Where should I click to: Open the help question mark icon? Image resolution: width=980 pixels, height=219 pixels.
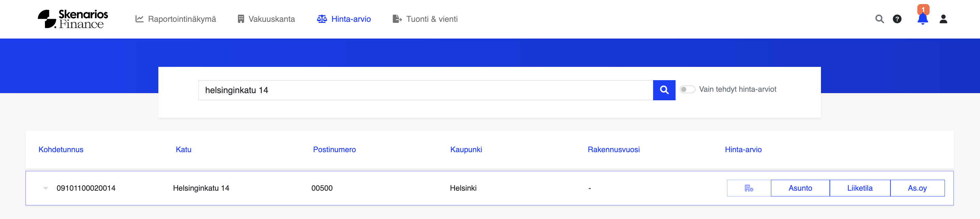pos(897,19)
